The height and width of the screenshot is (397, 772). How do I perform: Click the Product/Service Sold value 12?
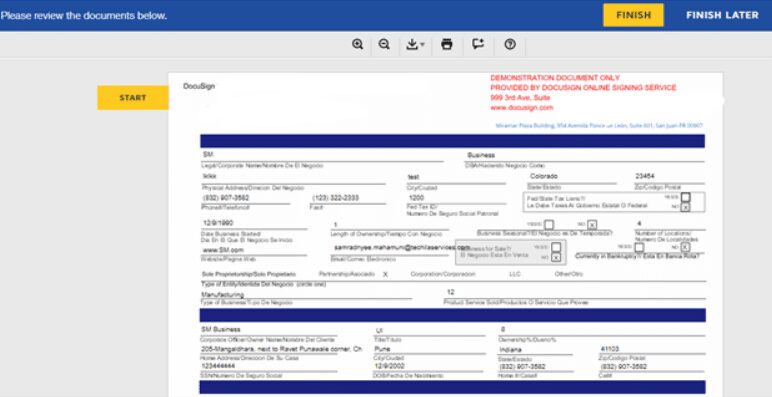(x=450, y=292)
